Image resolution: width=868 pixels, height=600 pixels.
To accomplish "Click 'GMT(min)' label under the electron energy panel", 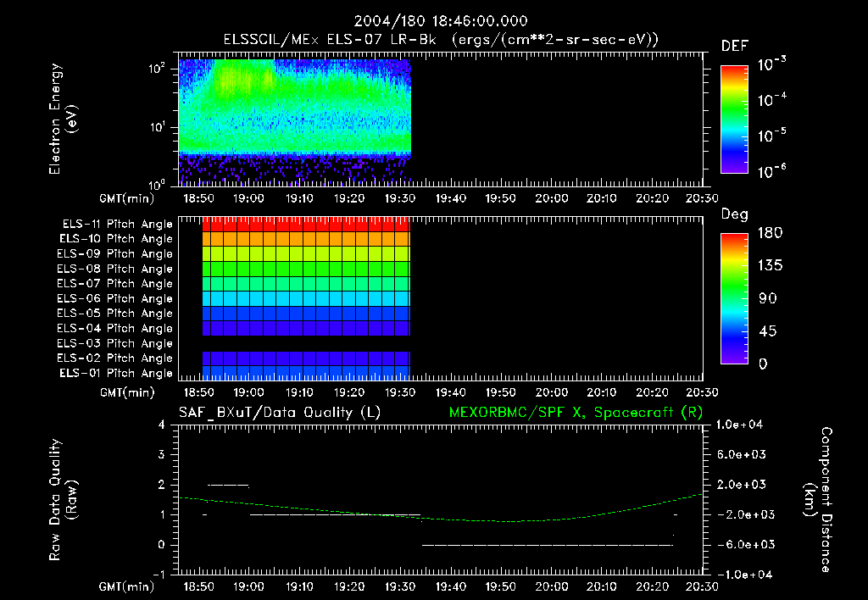I will point(127,198).
